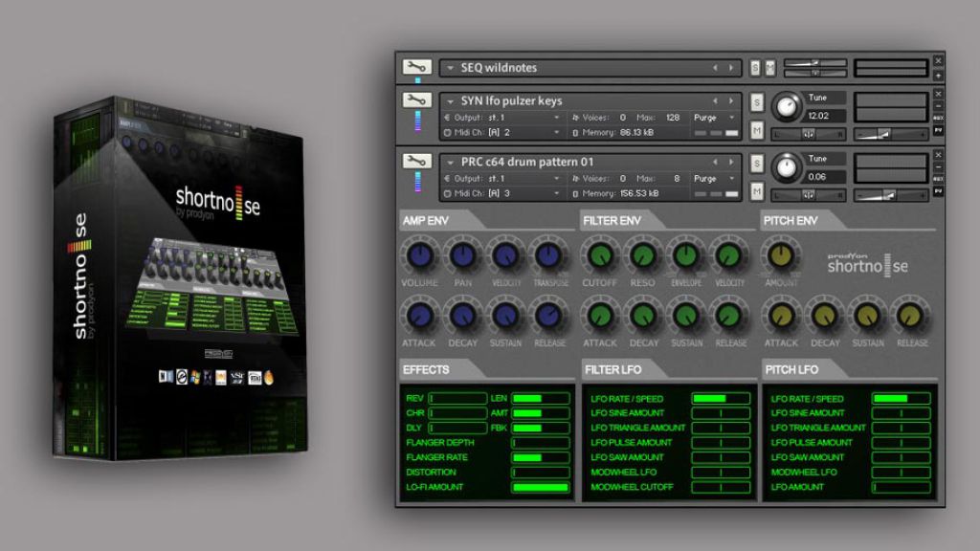The width and height of the screenshot is (980, 551).
Task: Expand SEQ wildnotes instrument name dropdown
Action: coord(450,68)
